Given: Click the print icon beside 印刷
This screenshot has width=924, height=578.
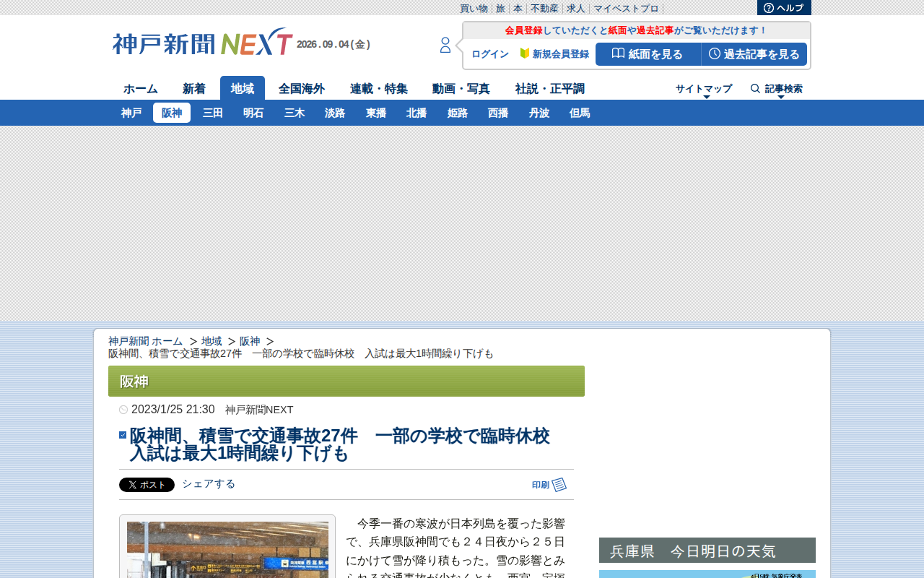Looking at the screenshot, I should coord(559,485).
